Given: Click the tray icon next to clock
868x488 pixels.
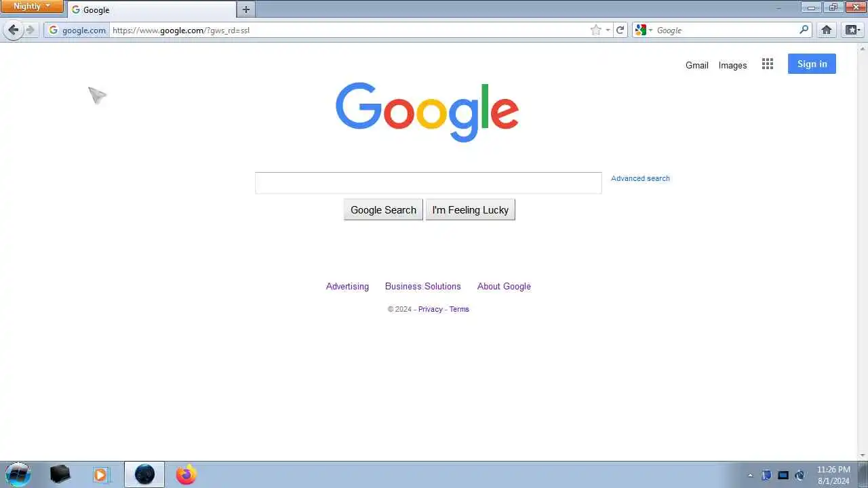Looking at the screenshot, I should pyautogui.click(x=800, y=475).
